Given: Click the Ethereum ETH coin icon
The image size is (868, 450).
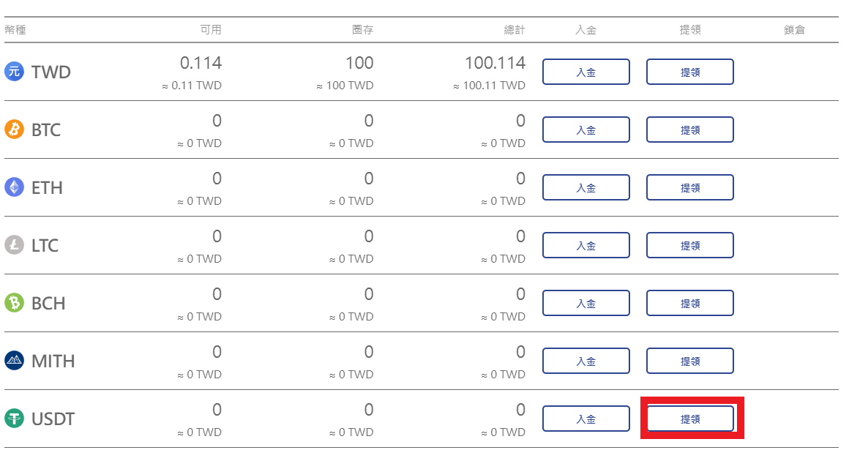Looking at the screenshot, I should coord(14,187).
